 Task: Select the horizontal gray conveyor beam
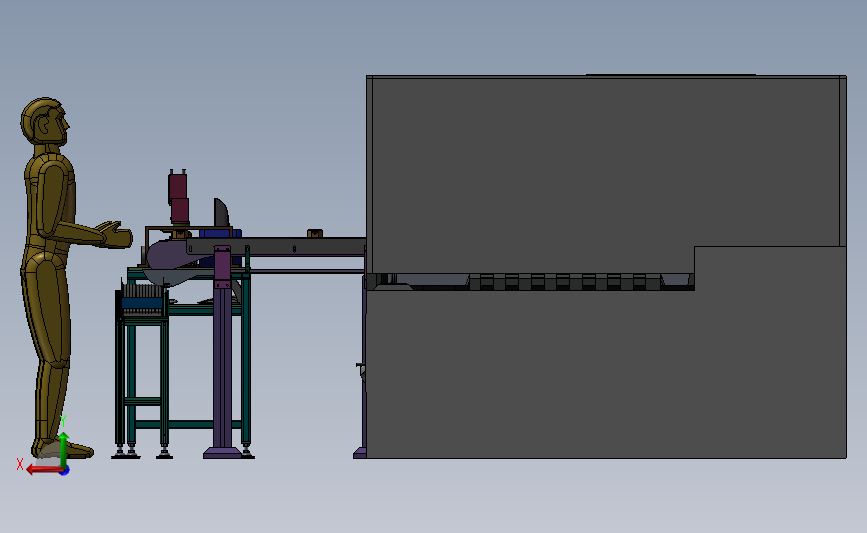(276, 246)
